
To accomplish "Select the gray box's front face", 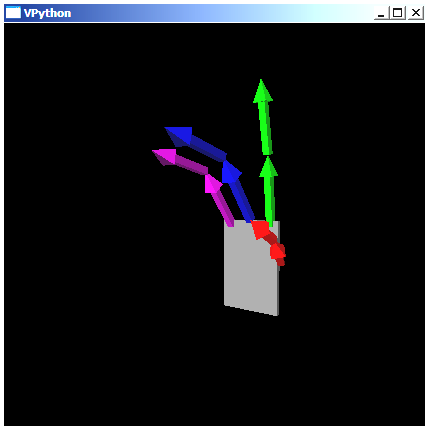I will (251, 267).
